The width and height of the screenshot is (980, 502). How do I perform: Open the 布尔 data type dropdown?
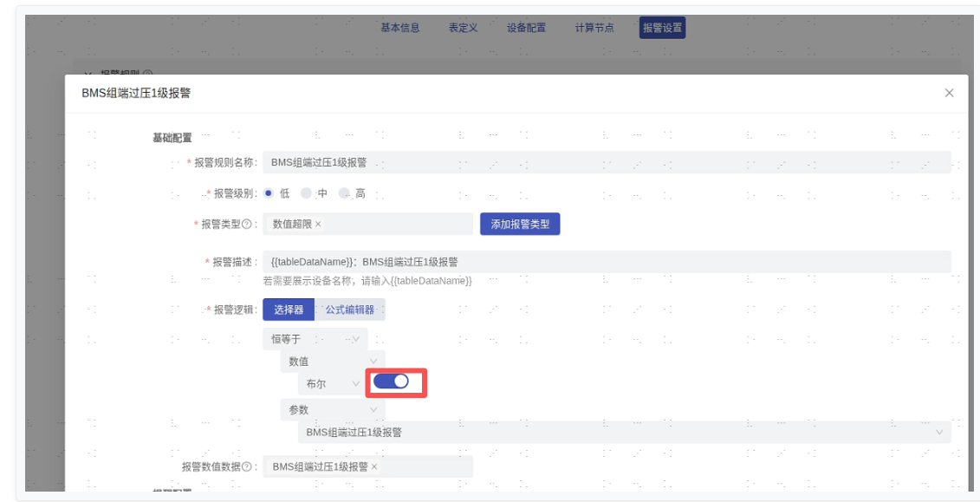[331, 383]
